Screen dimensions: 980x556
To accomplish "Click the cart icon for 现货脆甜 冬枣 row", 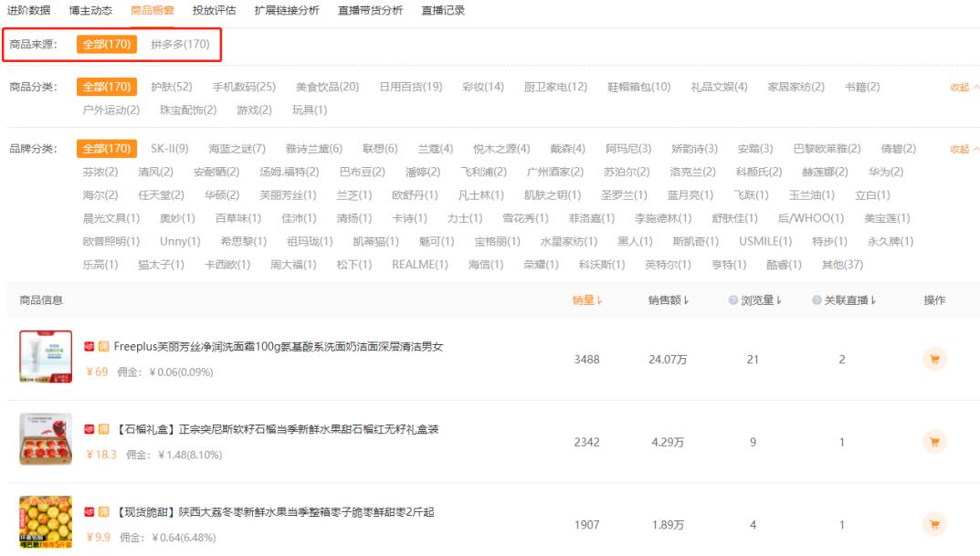I will point(934,524).
